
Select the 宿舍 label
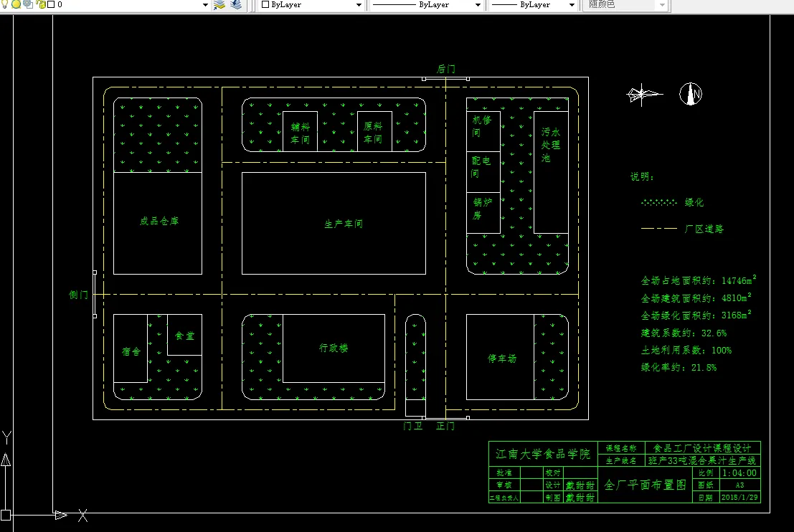131,351
